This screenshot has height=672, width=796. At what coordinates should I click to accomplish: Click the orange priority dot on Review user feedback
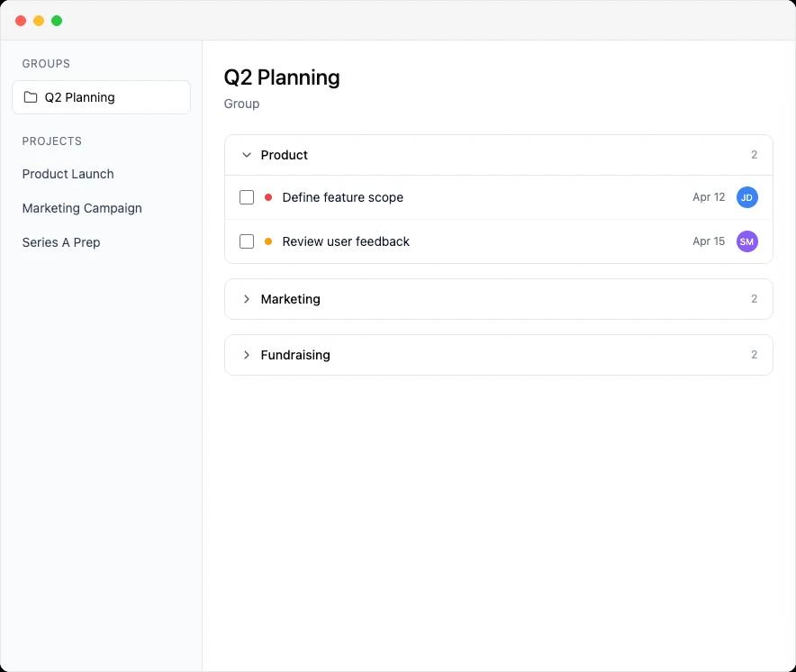267,241
